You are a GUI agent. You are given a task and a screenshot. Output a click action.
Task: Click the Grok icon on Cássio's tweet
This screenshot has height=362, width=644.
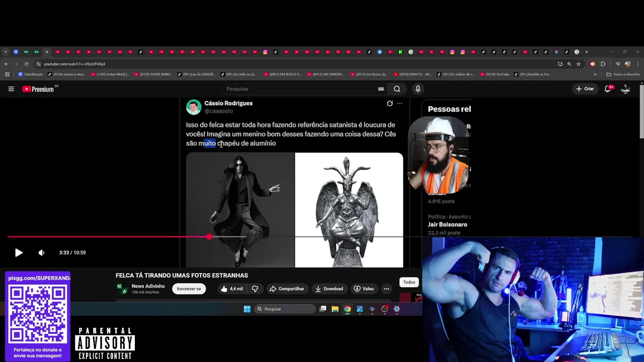(389, 104)
